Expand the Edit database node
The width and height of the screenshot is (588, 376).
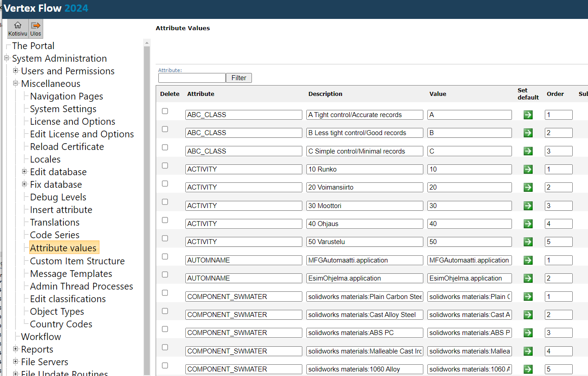25,172
